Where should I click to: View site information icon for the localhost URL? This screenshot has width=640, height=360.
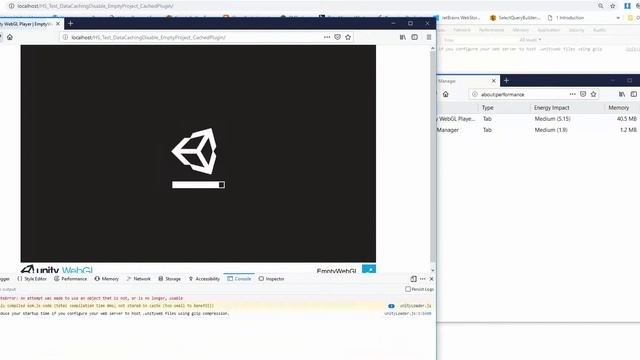(65, 37)
